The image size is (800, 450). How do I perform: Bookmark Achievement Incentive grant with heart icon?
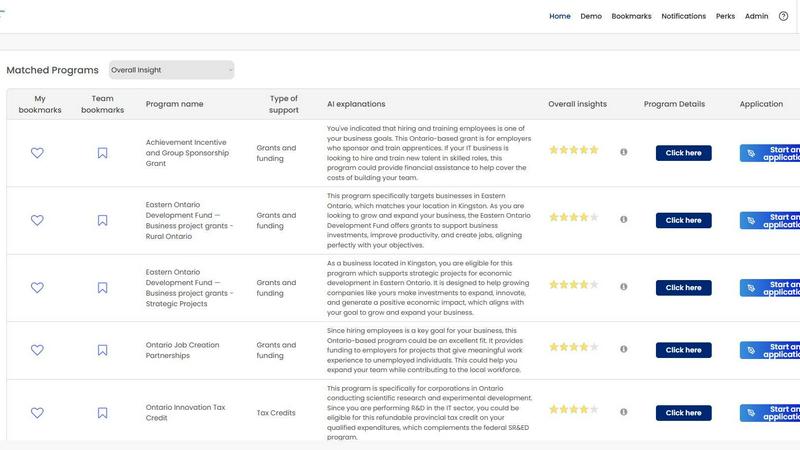coord(37,153)
